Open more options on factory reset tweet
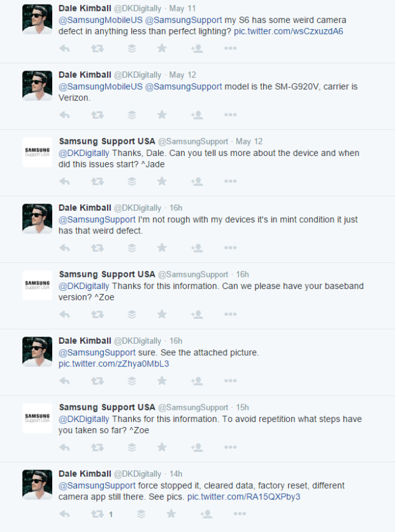This screenshot has height=532, width=395. 240,514
